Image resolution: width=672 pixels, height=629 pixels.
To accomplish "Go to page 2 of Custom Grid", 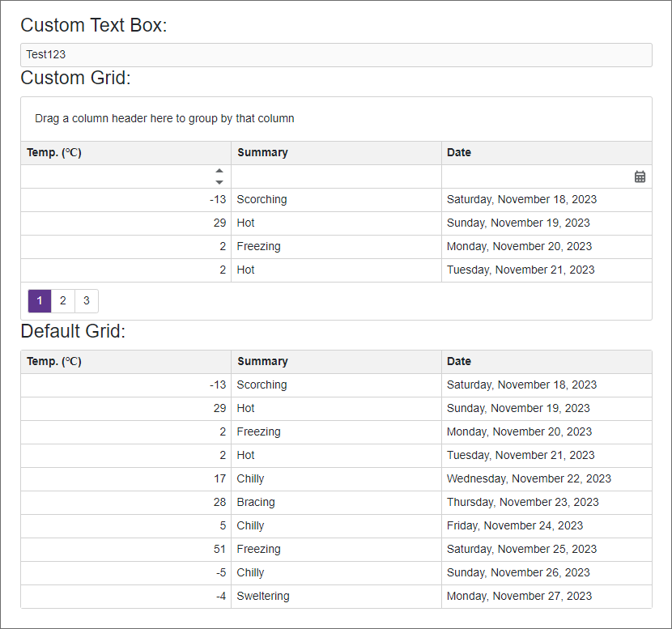I will tap(63, 301).
